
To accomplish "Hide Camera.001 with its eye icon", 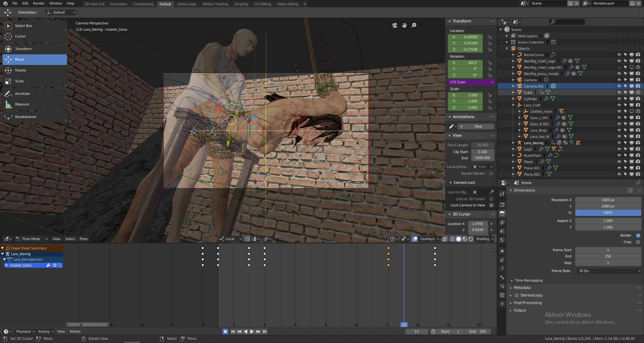I will pos(619,86).
